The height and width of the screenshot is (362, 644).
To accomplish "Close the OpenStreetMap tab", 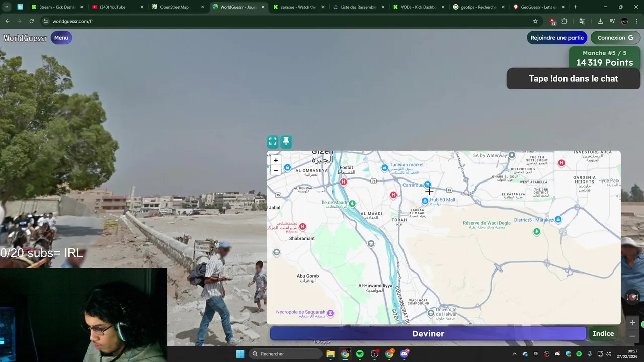I will coord(202,7).
